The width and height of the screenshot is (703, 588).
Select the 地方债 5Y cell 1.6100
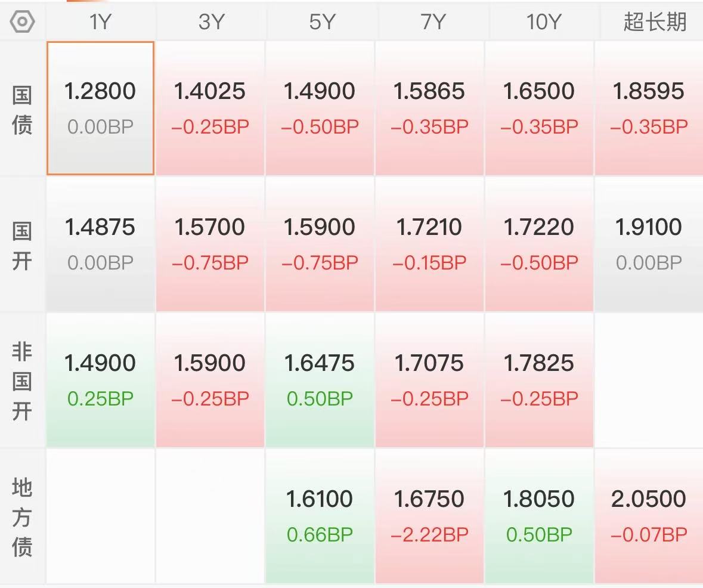click(320, 516)
